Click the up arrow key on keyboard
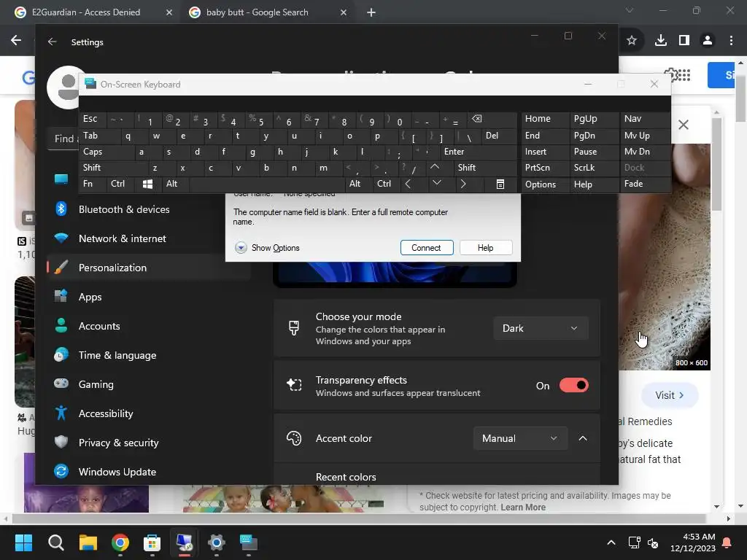The width and height of the screenshot is (747, 560). (x=435, y=167)
